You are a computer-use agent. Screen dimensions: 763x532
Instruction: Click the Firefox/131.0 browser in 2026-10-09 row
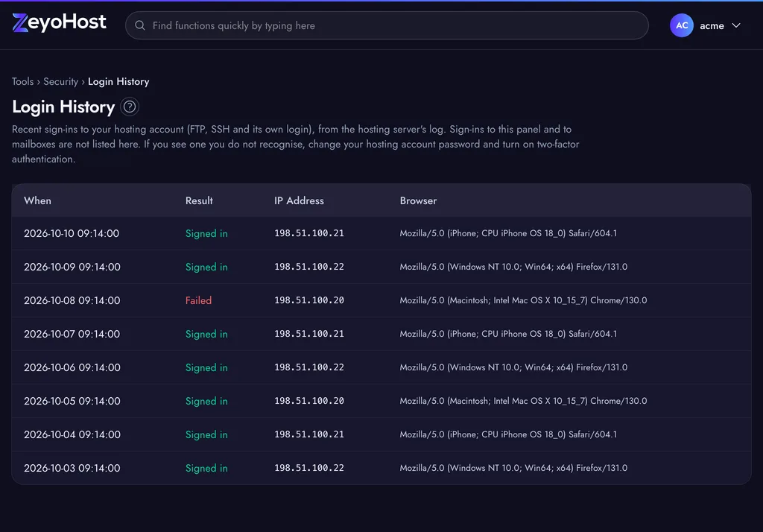tap(513, 267)
